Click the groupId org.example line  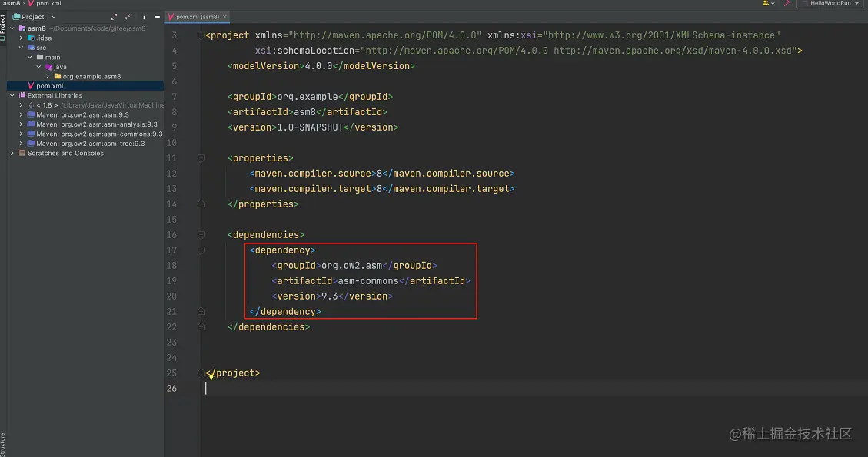(310, 97)
